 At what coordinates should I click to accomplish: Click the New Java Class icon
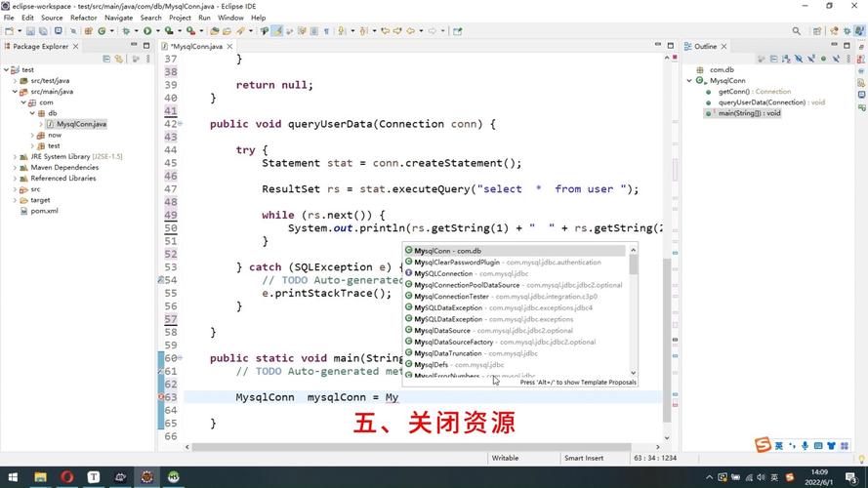tap(102, 31)
